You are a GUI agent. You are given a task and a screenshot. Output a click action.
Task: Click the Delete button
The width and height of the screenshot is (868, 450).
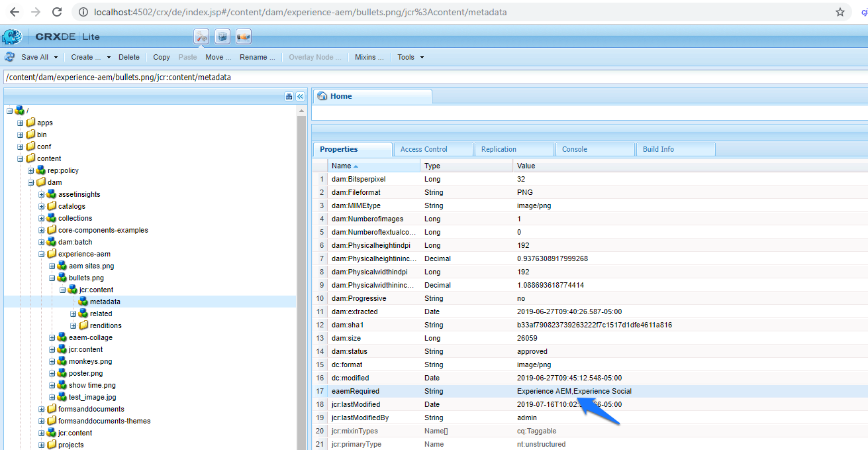tap(129, 57)
